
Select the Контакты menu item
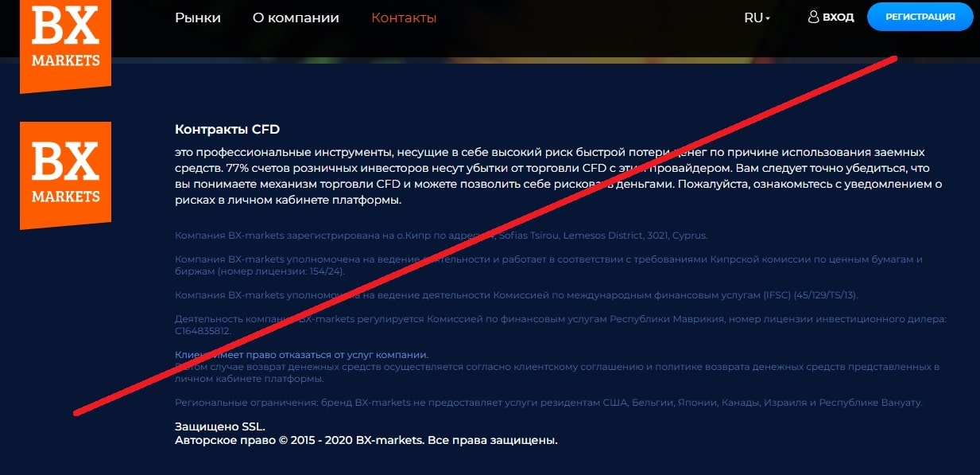click(x=404, y=18)
